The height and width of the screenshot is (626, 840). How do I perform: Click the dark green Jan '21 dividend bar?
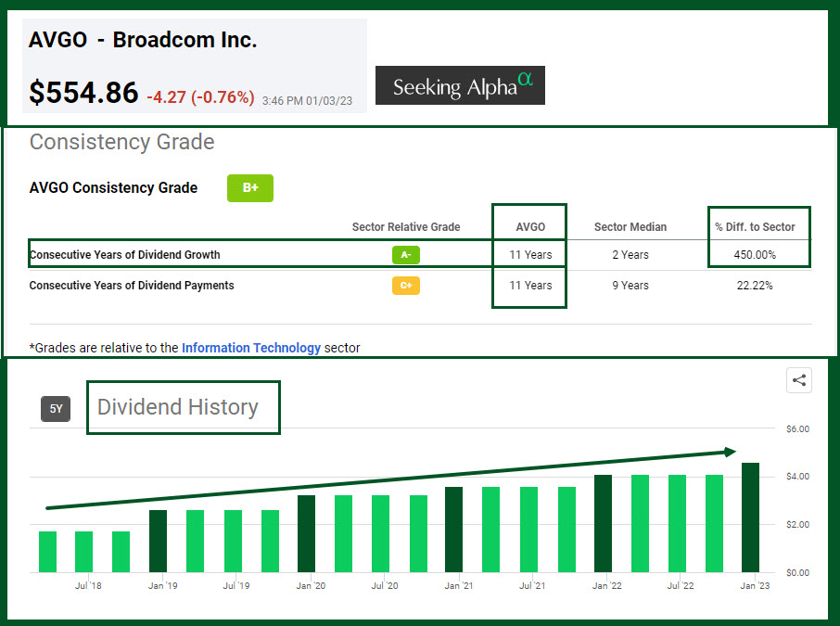coord(454,530)
